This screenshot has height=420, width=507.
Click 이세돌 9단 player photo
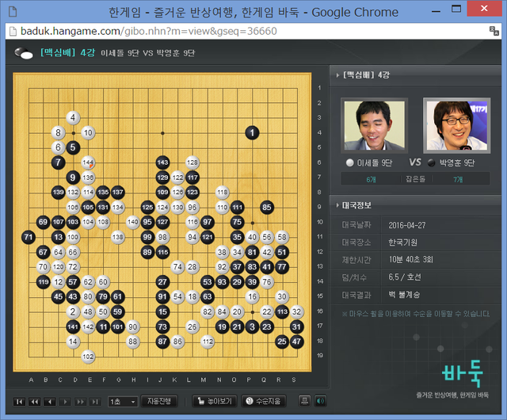(375, 125)
